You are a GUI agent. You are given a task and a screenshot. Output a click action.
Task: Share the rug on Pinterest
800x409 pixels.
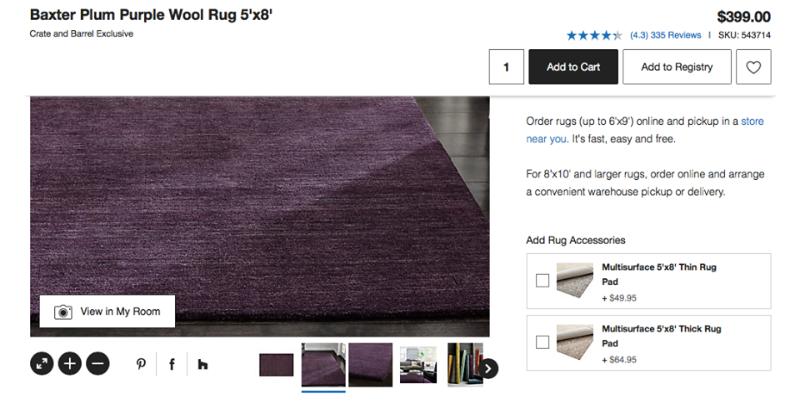coord(141,364)
